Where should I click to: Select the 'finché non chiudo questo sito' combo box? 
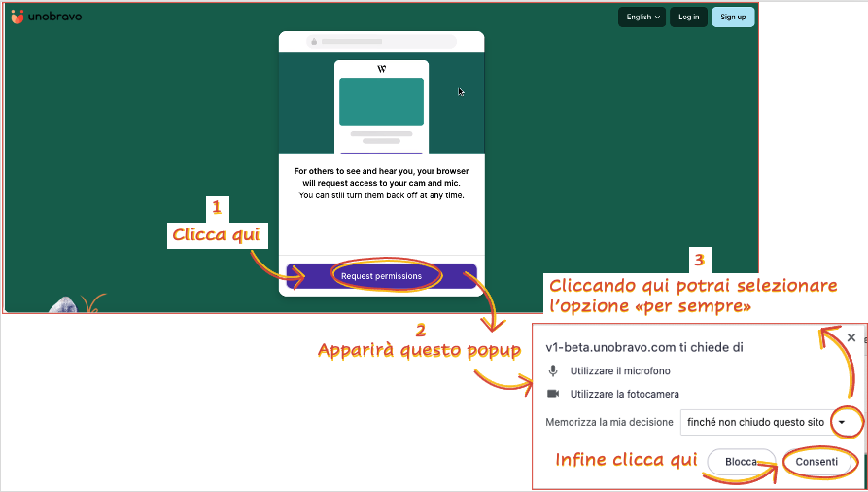(754, 422)
